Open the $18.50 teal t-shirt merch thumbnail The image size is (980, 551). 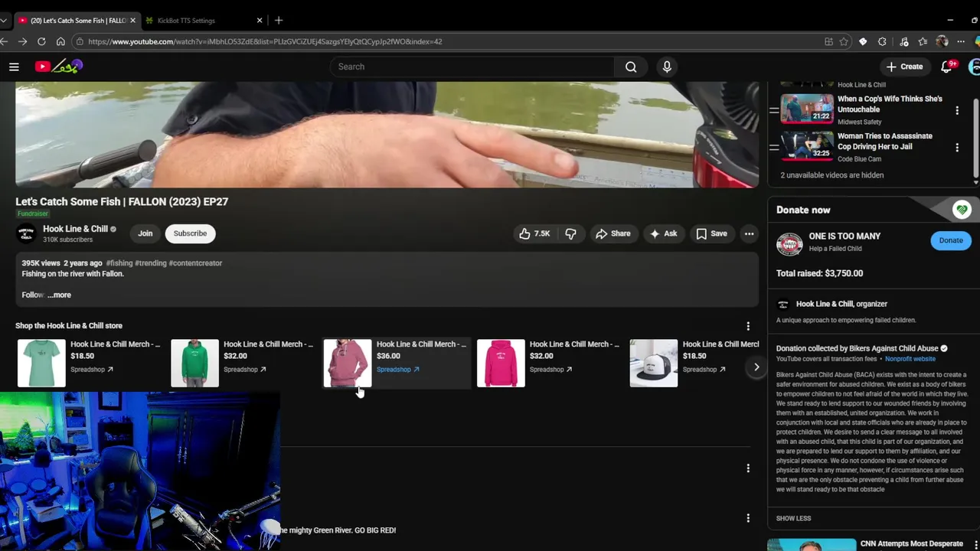(x=41, y=363)
